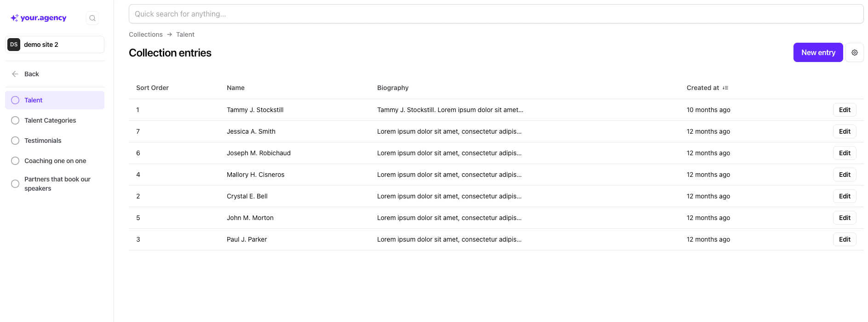Open Coaching one on one collection
This screenshot has width=868, height=322.
point(55,161)
